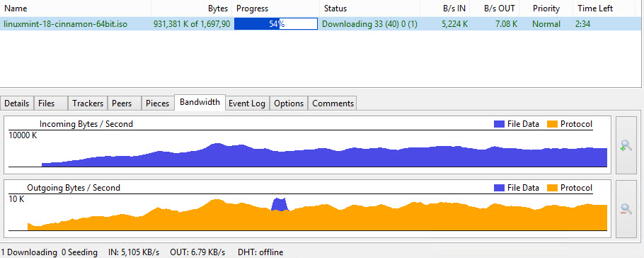Click the zoom out magnifier icon
The width and height of the screenshot is (644, 258).
tap(626, 209)
